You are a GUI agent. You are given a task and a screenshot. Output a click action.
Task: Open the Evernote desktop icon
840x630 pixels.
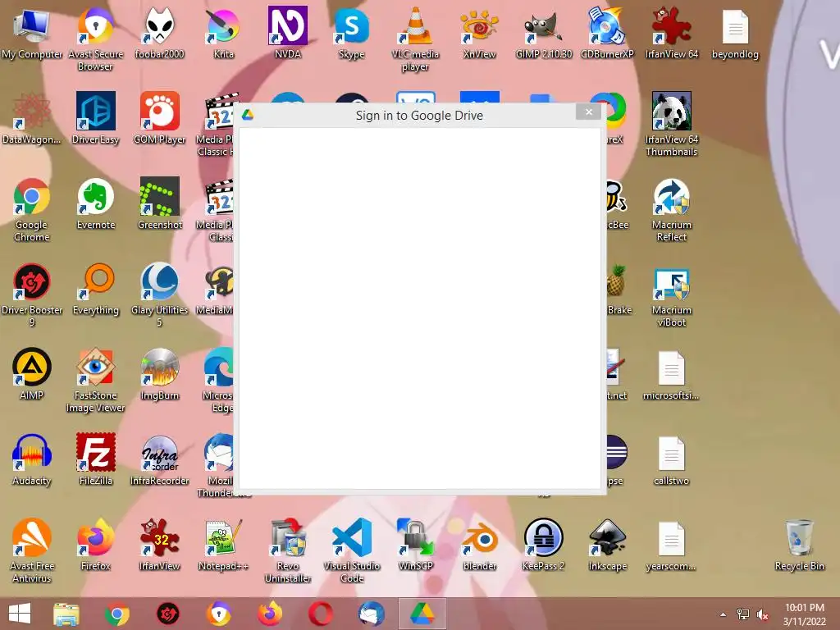click(95, 204)
